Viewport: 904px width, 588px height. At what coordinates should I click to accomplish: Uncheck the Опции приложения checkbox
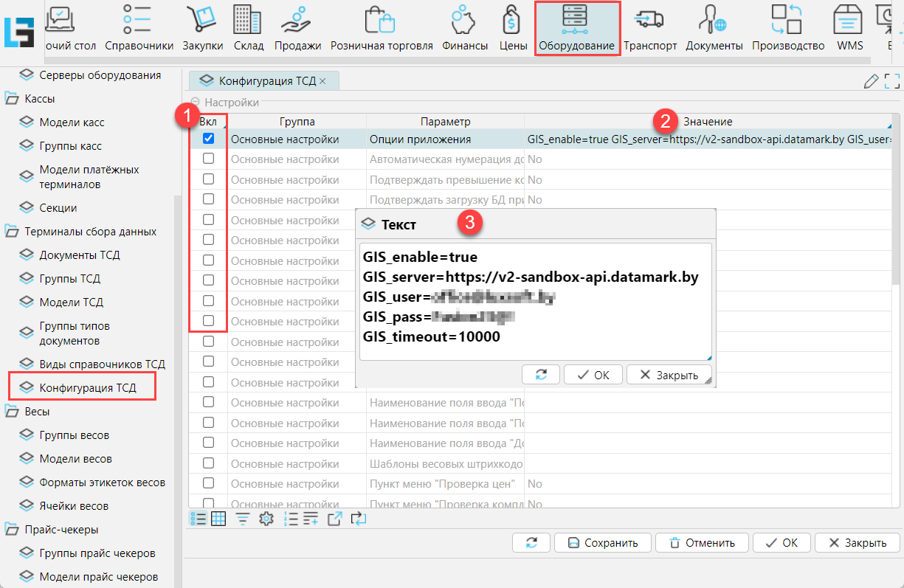(x=209, y=138)
